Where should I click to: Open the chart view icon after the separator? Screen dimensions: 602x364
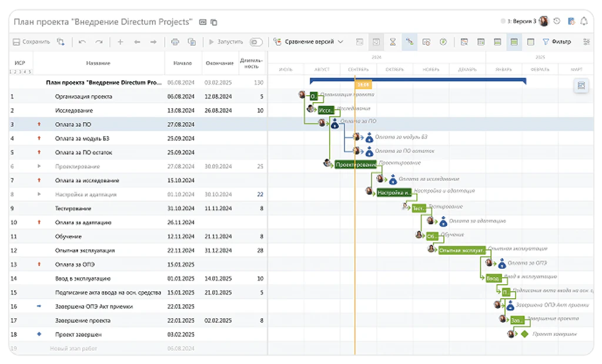pyautogui.click(x=464, y=42)
